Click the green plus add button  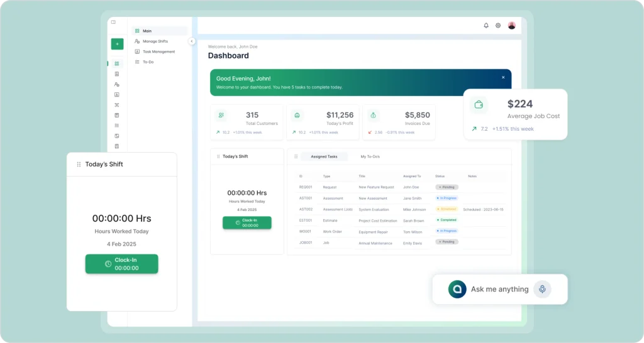click(x=117, y=44)
